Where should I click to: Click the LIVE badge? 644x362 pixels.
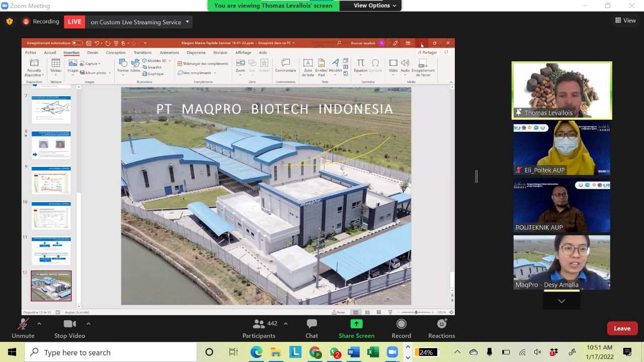click(74, 22)
